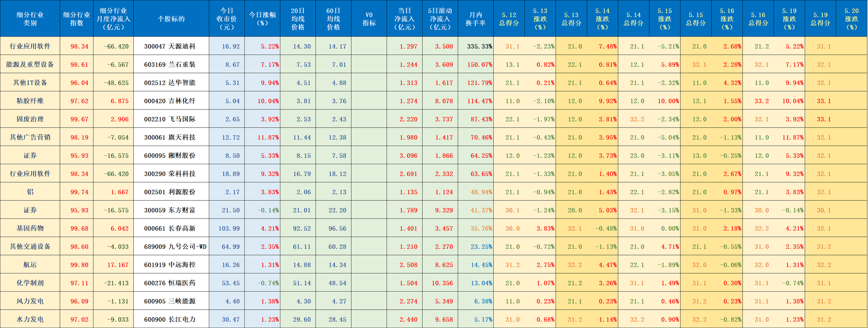
Task: Click the 细分行业类别 header cell
Action: 30,19
